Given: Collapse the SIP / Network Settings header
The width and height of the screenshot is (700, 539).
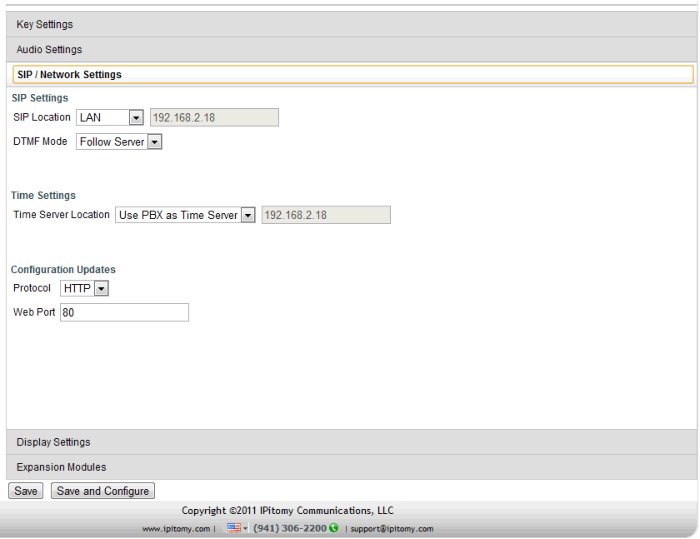Looking at the screenshot, I should [353, 74].
